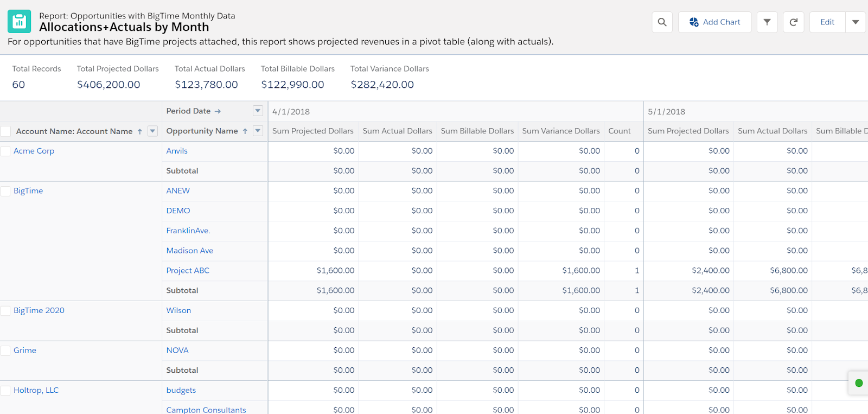Click Project ABC's $6,800.00 actual dollars cell
The image size is (868, 414).
pyautogui.click(x=789, y=270)
